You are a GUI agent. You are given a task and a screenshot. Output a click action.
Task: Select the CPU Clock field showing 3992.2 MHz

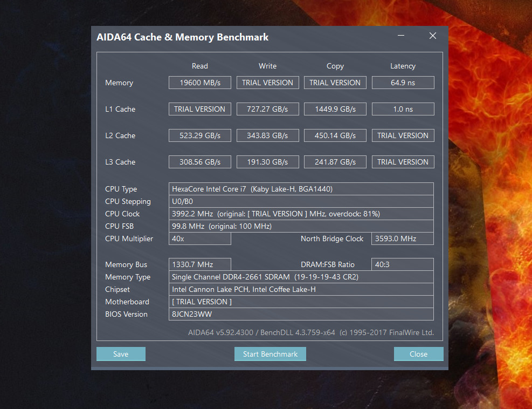pos(302,214)
